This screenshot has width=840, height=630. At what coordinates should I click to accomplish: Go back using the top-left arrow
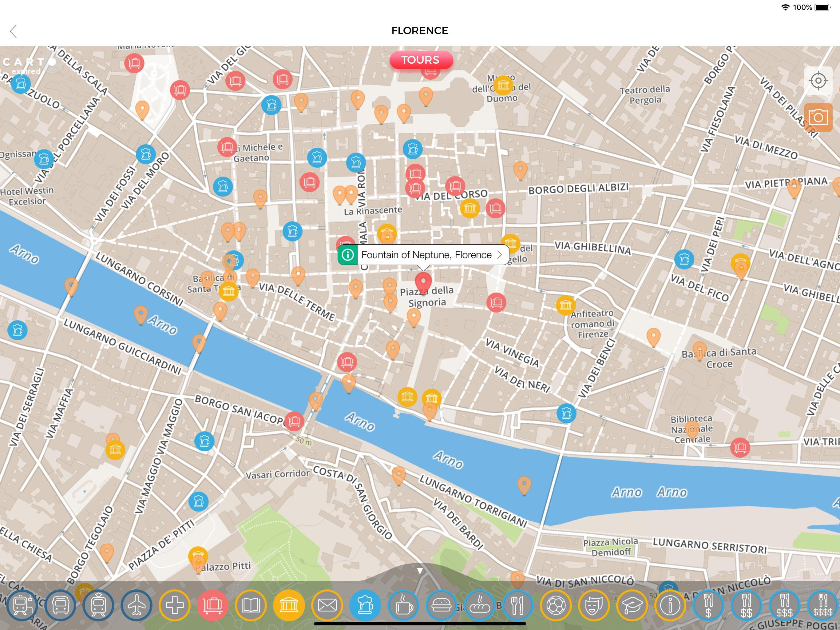(14, 31)
